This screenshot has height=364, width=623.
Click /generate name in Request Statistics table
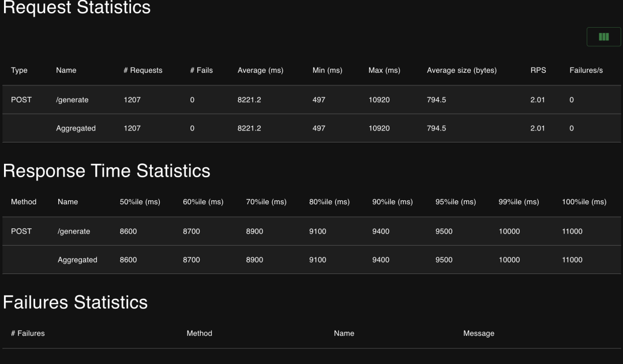tap(72, 100)
